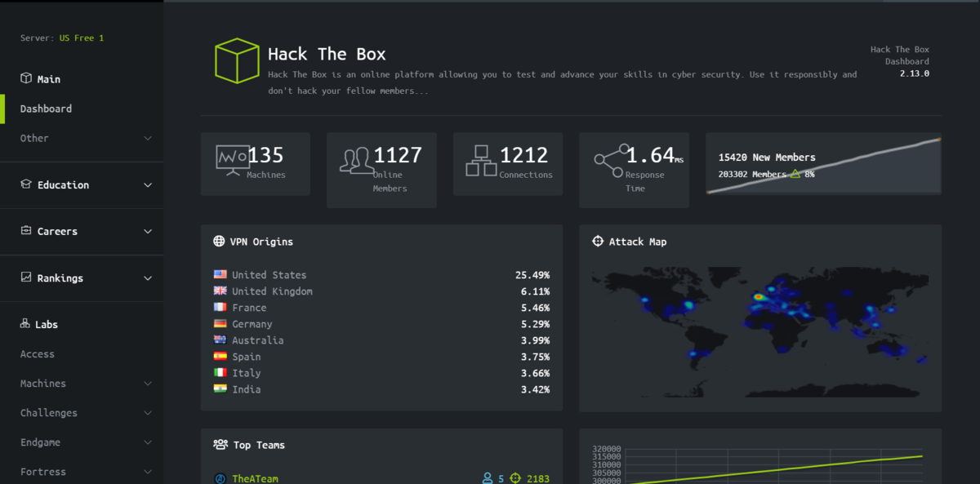Click the Top Teams group icon

220,445
